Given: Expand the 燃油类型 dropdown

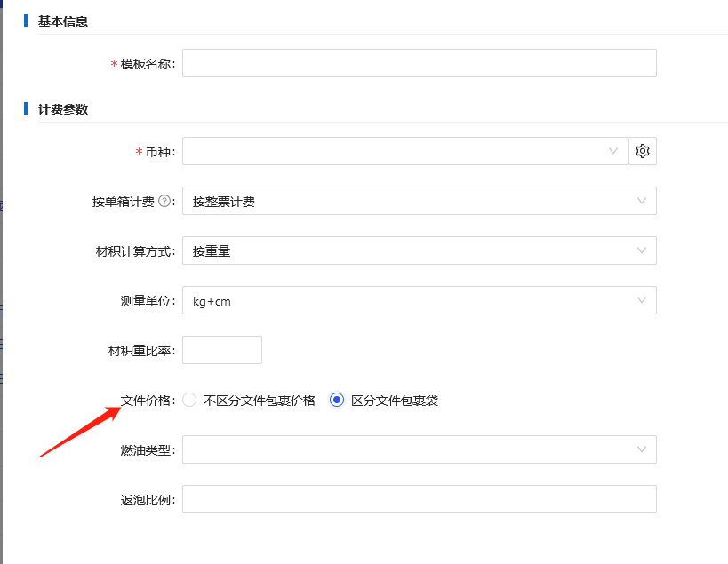Looking at the screenshot, I should pyautogui.click(x=420, y=449).
